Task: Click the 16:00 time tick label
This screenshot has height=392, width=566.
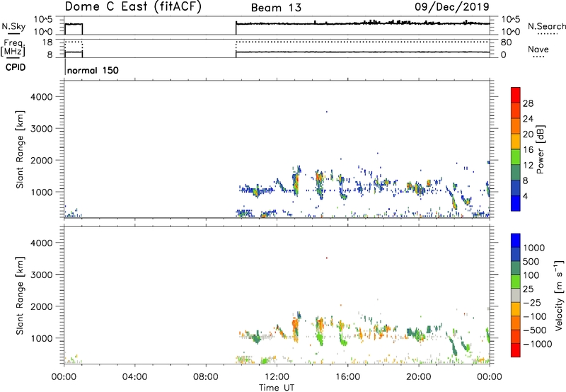Action: coord(347,377)
